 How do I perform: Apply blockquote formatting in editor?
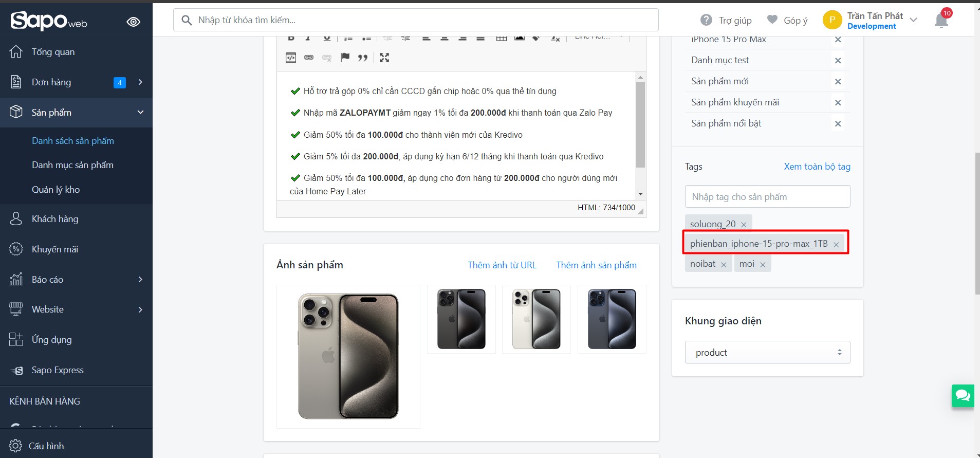[x=363, y=58]
